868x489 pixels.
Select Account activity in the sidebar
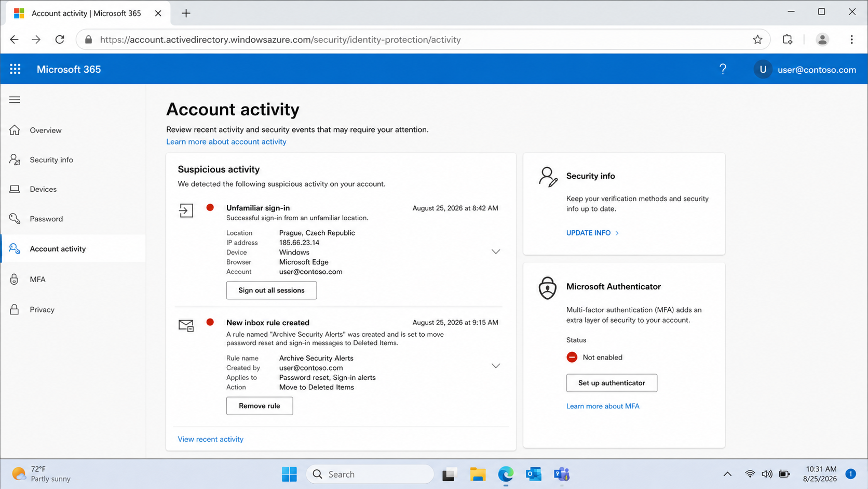(x=73, y=248)
